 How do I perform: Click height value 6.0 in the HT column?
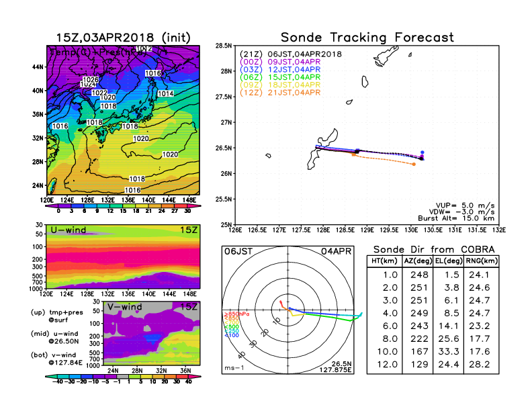coord(390,326)
